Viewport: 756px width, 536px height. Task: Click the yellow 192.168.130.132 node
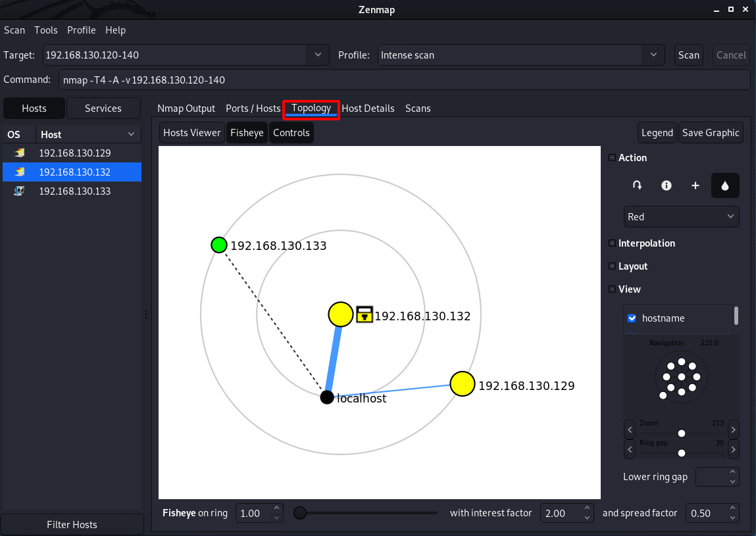(x=340, y=314)
